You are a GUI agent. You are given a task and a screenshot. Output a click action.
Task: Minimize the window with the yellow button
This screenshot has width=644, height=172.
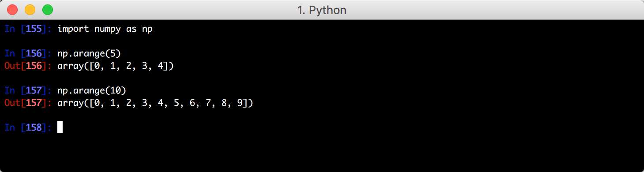pos(30,9)
